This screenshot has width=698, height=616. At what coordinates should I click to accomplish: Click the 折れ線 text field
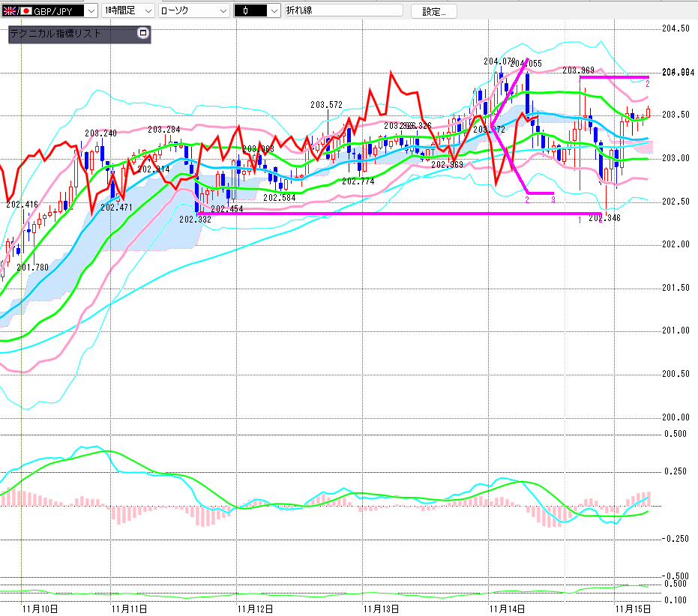click(342, 10)
